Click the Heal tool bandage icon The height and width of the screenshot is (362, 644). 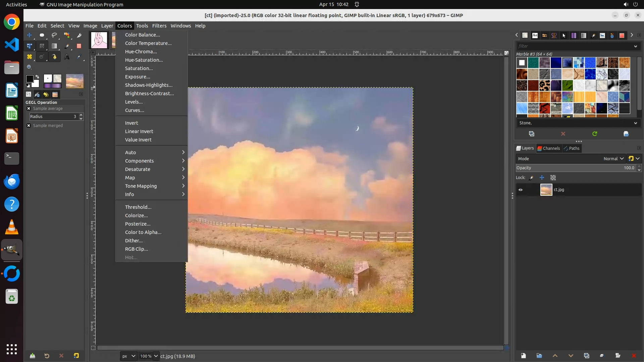pyautogui.click(x=30, y=57)
